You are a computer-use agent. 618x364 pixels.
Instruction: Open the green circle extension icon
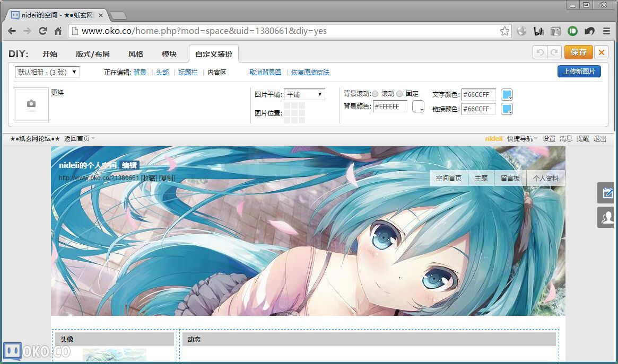tap(573, 31)
